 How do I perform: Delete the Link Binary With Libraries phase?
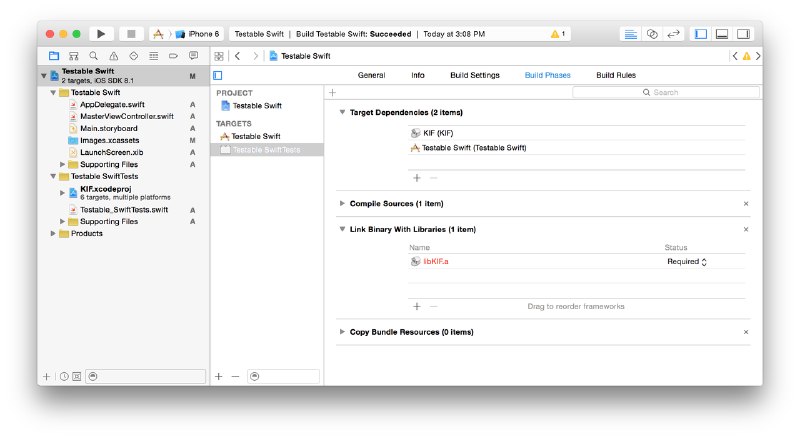click(746, 230)
